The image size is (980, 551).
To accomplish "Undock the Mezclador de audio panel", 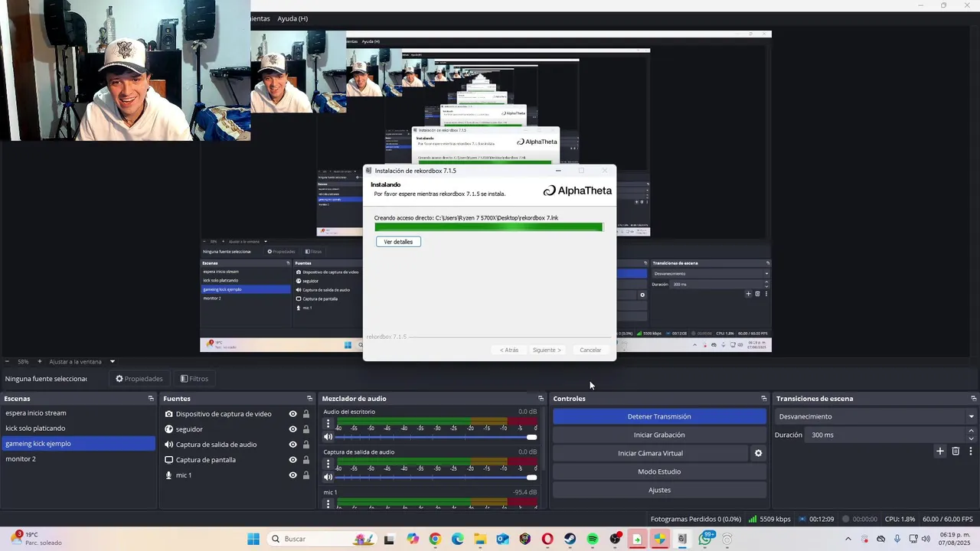I will pos(541,399).
